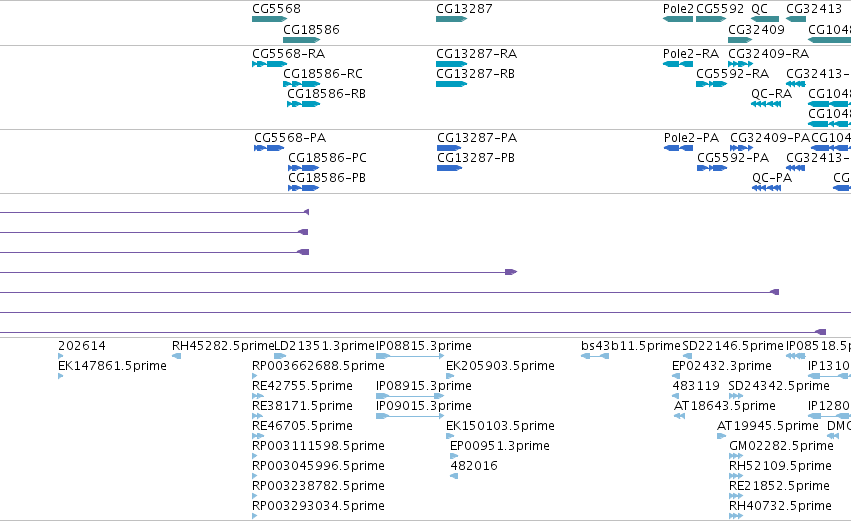Click the Pole2 gene label
Viewport: 851px width, 521px height.
[678, 9]
